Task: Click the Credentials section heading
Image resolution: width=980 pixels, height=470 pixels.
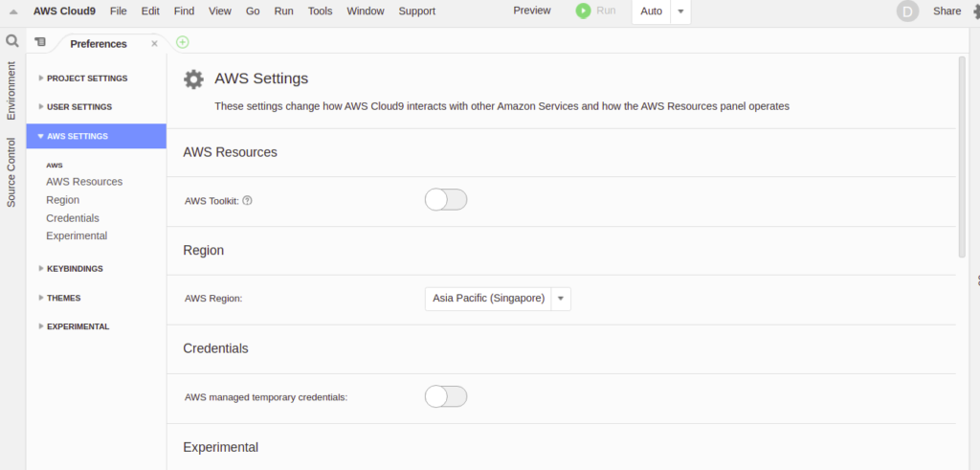Action: tap(215, 348)
